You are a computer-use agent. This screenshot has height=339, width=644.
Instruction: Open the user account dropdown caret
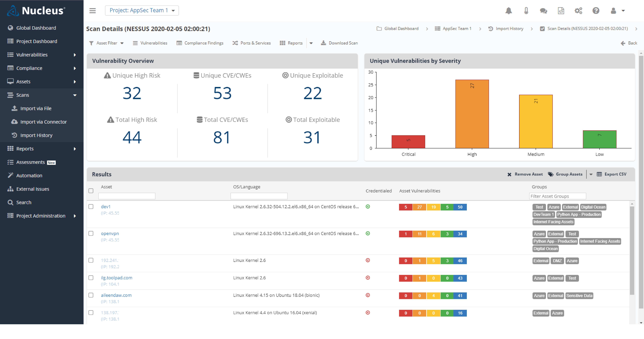coord(623,11)
